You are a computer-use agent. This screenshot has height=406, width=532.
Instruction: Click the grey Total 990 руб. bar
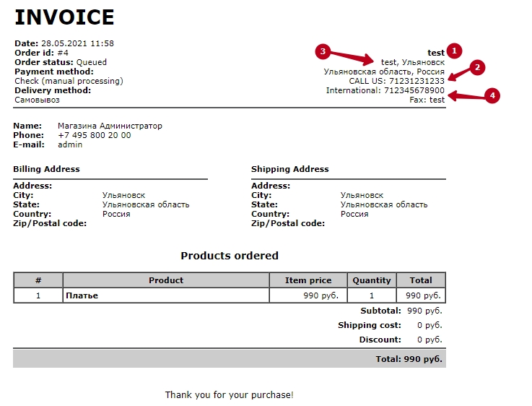(x=229, y=358)
